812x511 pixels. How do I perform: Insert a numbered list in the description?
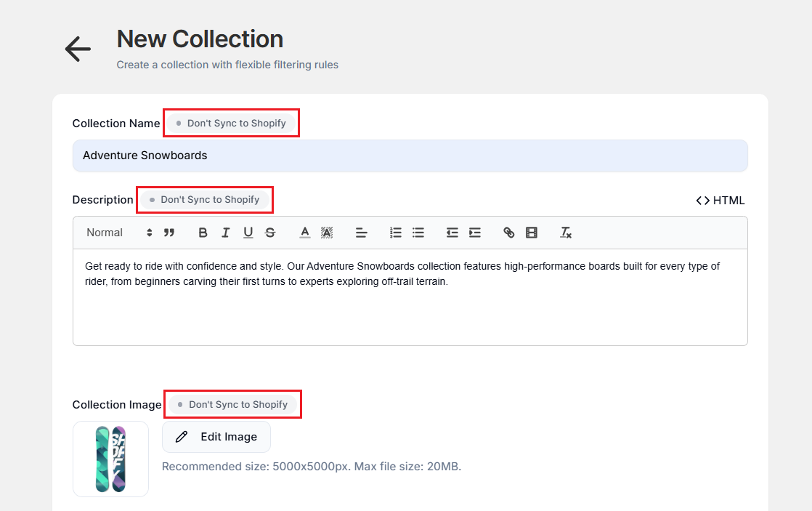coord(395,233)
